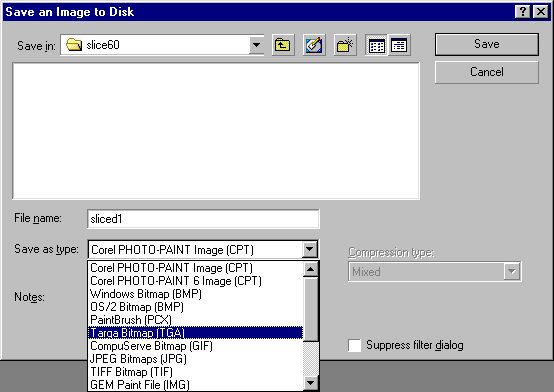Image resolution: width=554 pixels, height=392 pixels.
Task: Click the file type list scrollbar thumb
Action: point(311,309)
